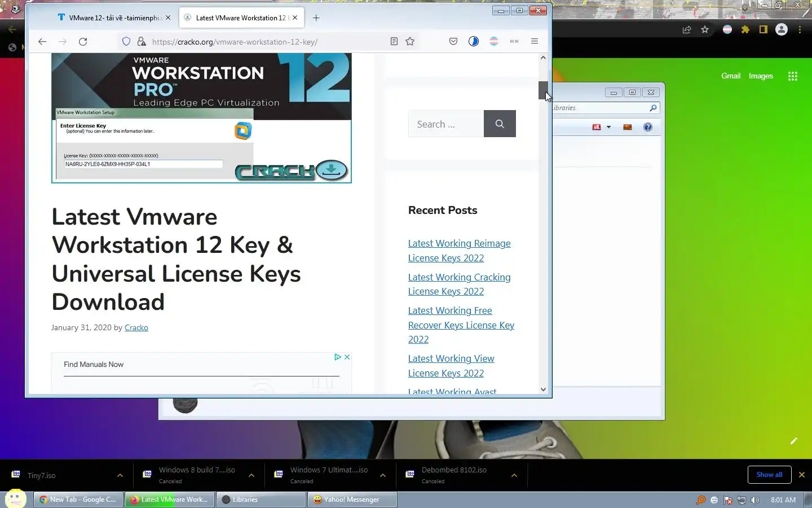The height and width of the screenshot is (508, 812).
Task: Click the website Search input field
Action: pyautogui.click(x=446, y=124)
